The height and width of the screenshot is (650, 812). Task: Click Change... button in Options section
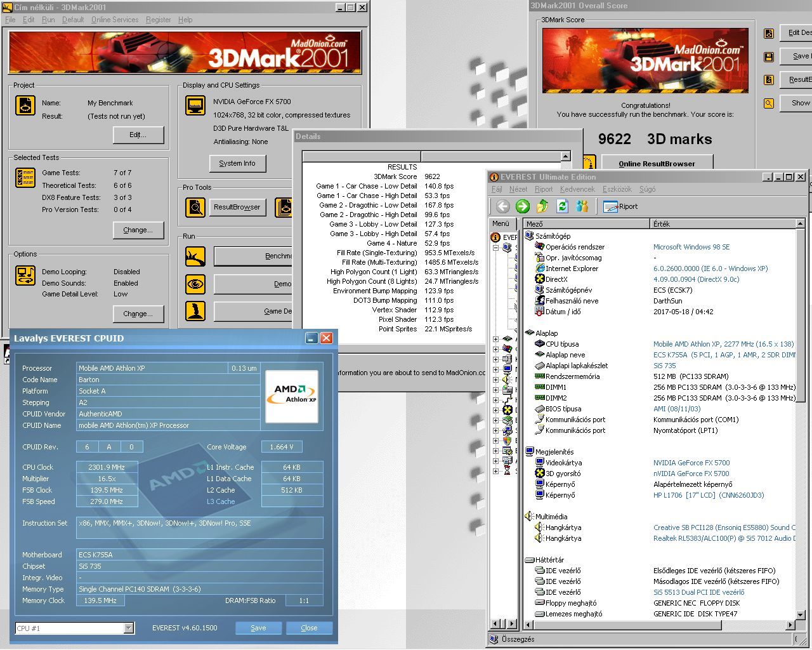pos(138,314)
